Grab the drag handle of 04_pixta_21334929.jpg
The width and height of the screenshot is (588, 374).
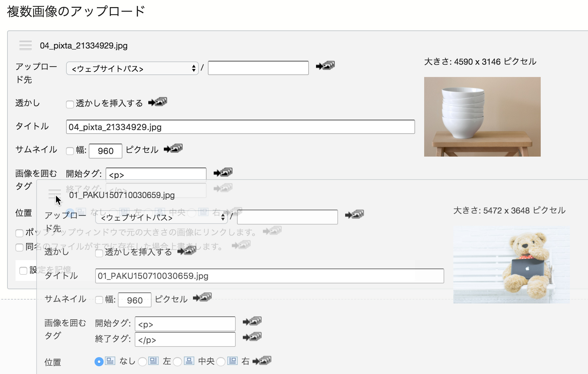tap(26, 46)
